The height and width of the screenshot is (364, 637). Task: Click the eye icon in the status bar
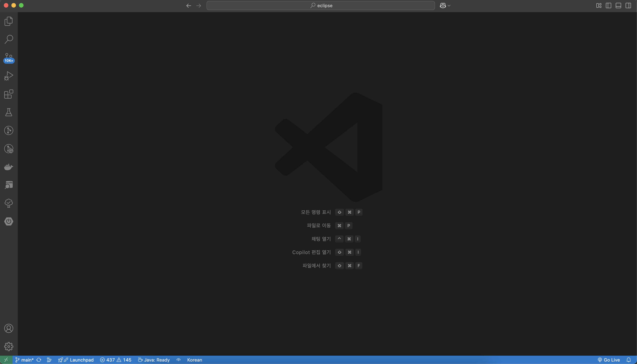pyautogui.click(x=179, y=360)
